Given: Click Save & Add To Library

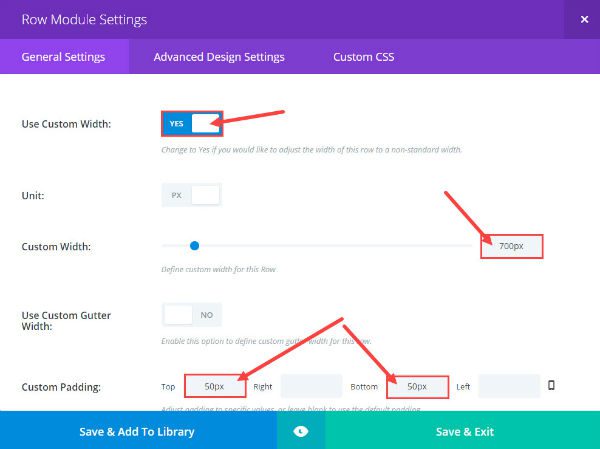Looking at the screenshot, I should [138, 431].
